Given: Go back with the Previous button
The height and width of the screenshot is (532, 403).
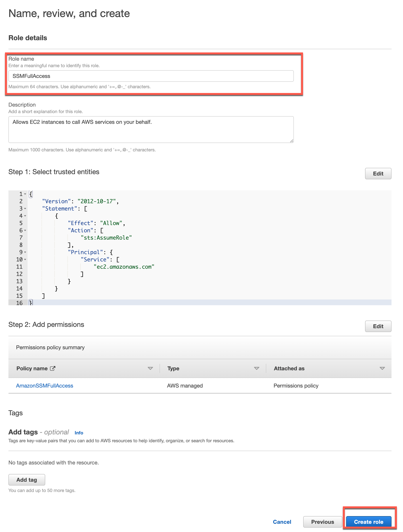Looking at the screenshot, I should (322, 522).
